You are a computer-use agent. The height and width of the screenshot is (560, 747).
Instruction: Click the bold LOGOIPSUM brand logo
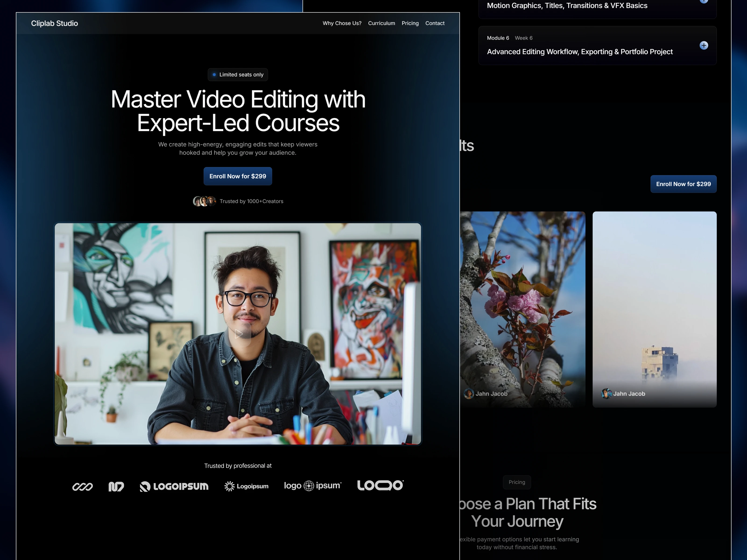click(174, 486)
